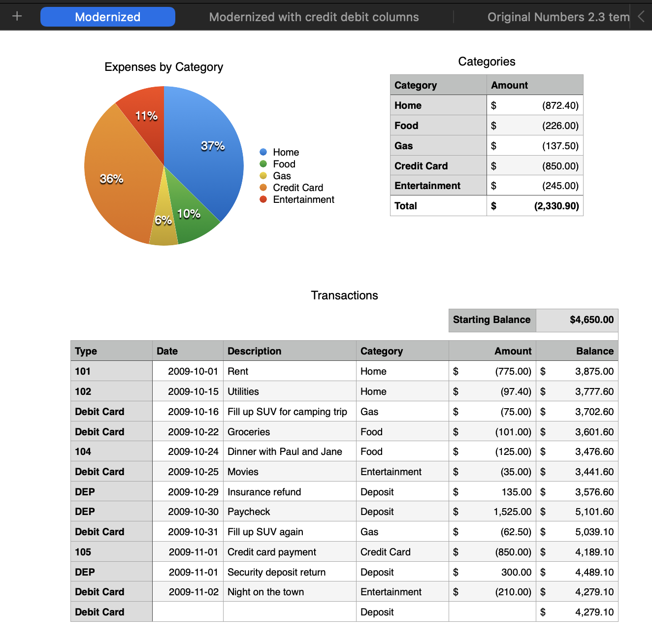This screenshot has width=652, height=644.
Task: Select the Rent description cell
Action: 290,371
